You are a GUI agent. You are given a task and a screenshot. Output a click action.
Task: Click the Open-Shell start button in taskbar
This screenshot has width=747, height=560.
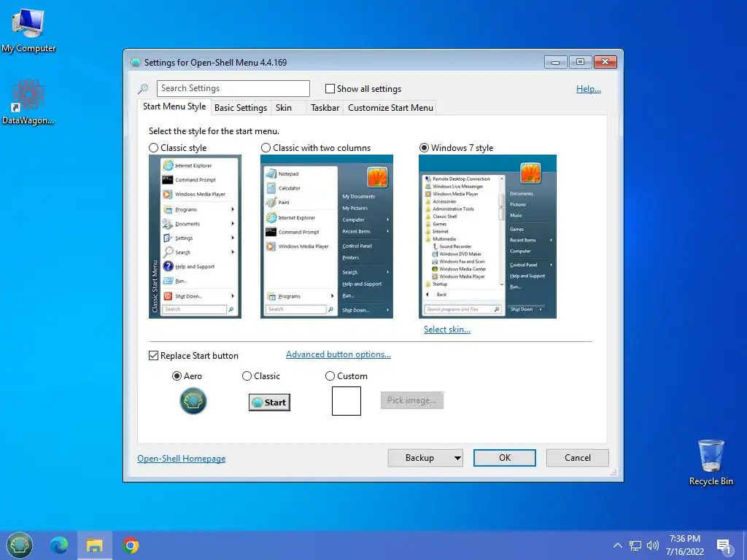pos(20,545)
